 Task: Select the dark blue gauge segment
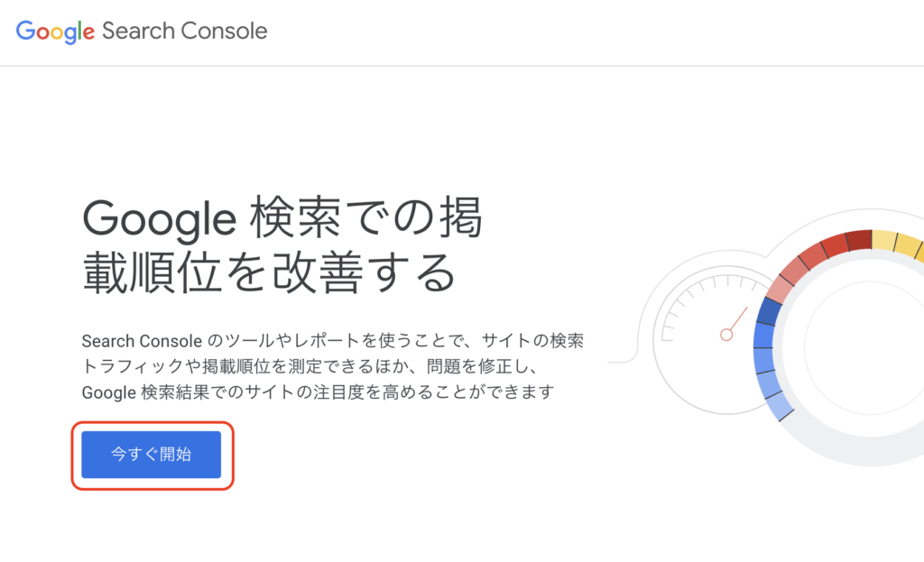coord(769,311)
